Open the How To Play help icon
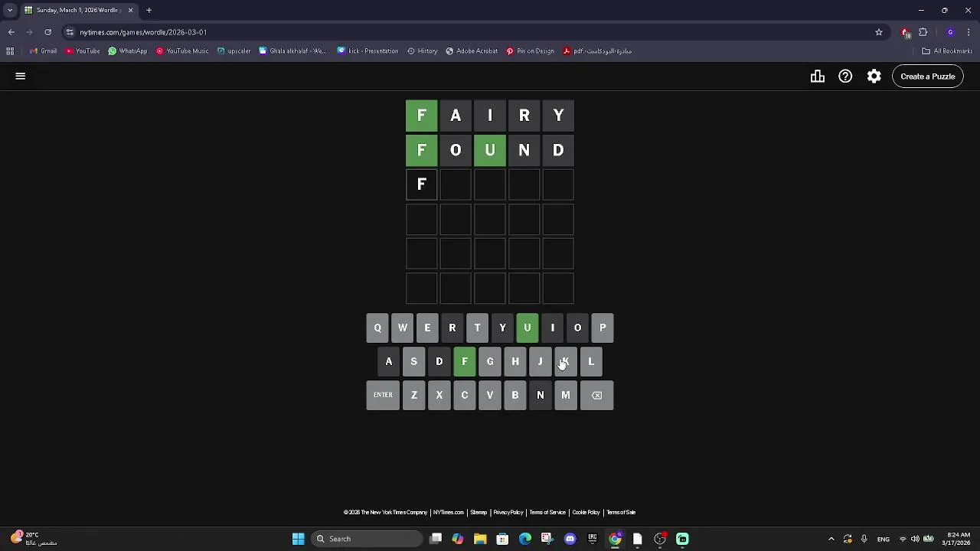Viewport: 980px width, 551px height. tap(845, 77)
